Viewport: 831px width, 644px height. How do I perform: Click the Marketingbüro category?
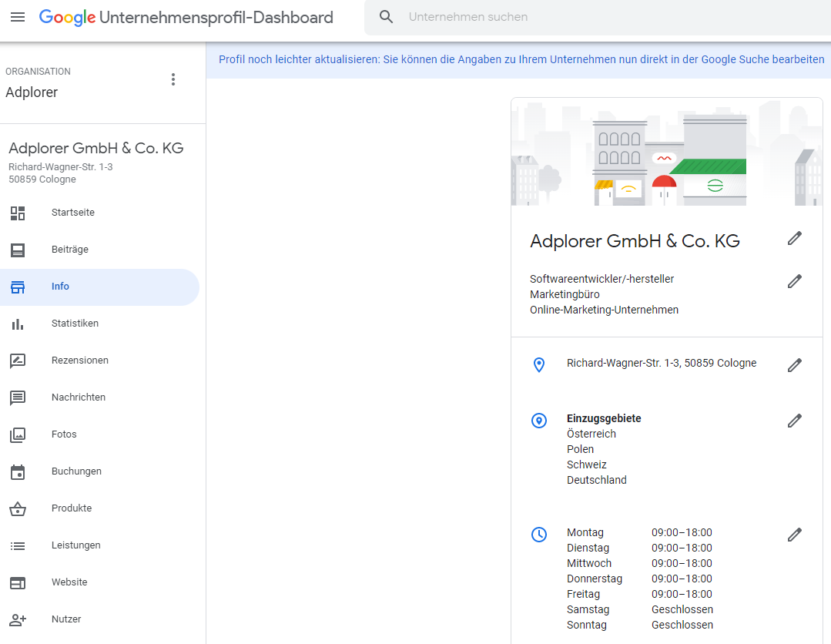tap(565, 294)
